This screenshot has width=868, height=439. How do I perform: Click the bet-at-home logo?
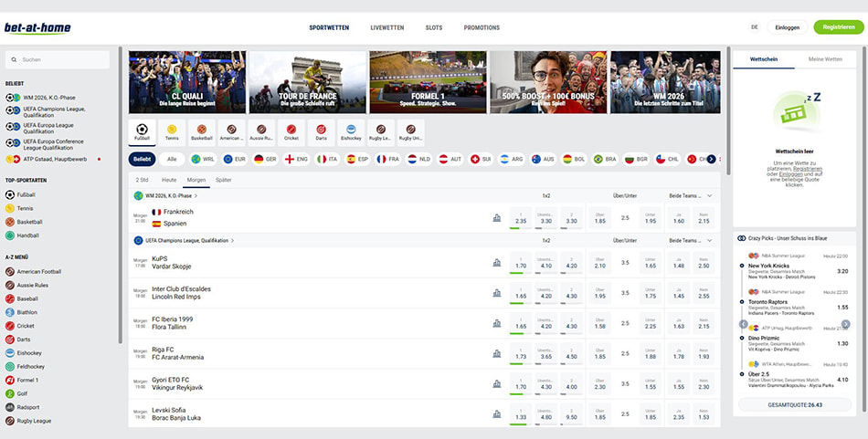(37, 28)
